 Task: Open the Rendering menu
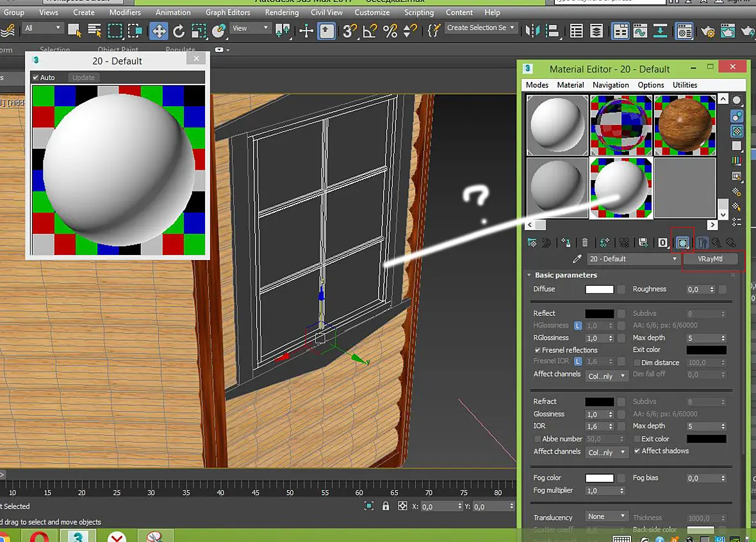click(281, 13)
